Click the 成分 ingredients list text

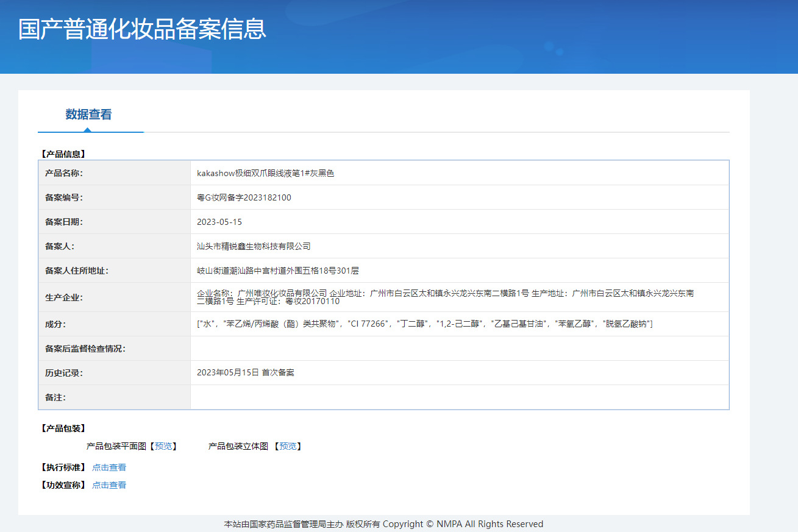pos(425,324)
